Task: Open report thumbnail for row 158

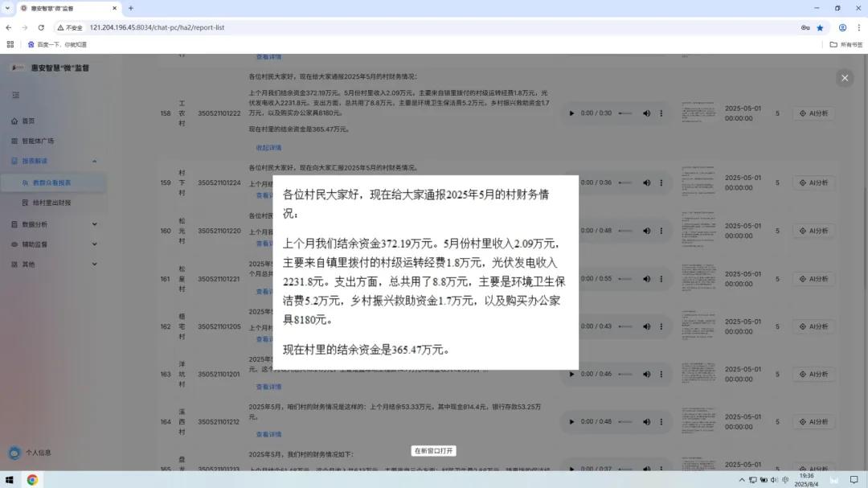Action: pos(698,113)
